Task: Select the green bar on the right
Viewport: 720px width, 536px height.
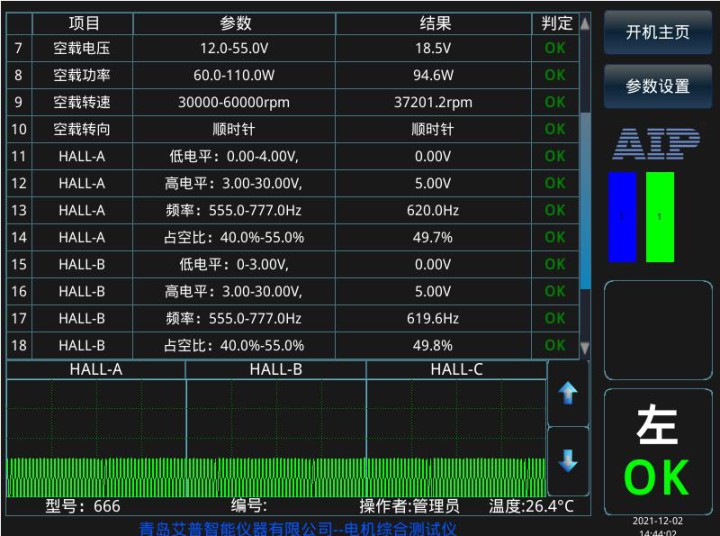Action: click(x=660, y=217)
